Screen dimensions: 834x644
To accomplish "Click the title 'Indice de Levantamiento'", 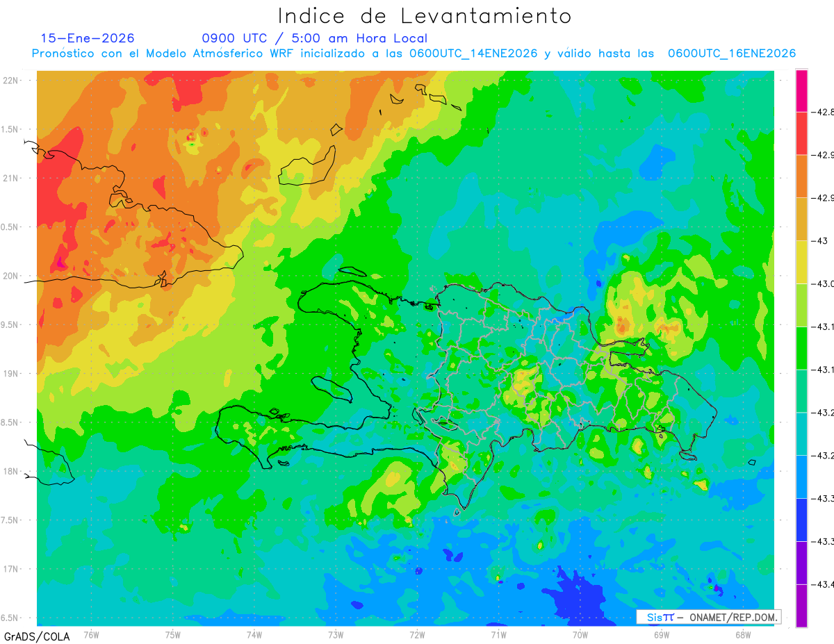I will pos(425,15).
